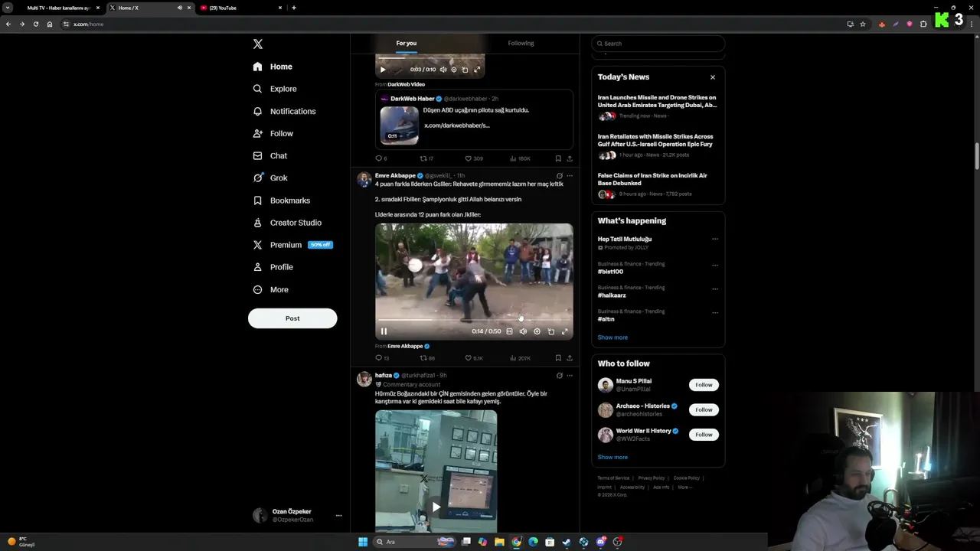Open Creator Studio in the sidebar
980x551 pixels.
287,223
